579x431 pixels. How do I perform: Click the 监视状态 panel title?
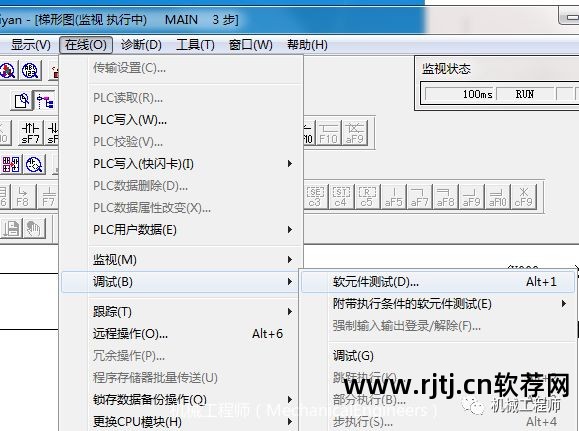click(446, 69)
